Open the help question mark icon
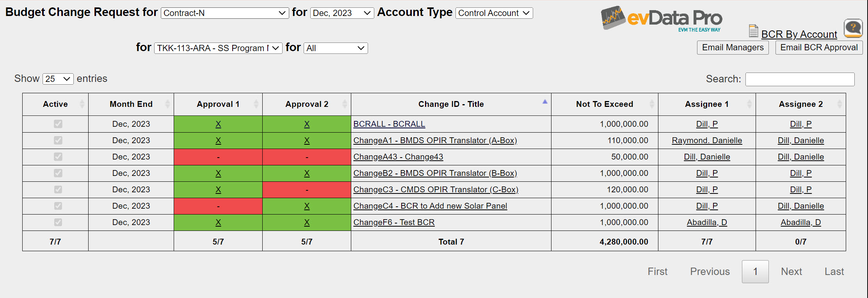 click(x=853, y=28)
